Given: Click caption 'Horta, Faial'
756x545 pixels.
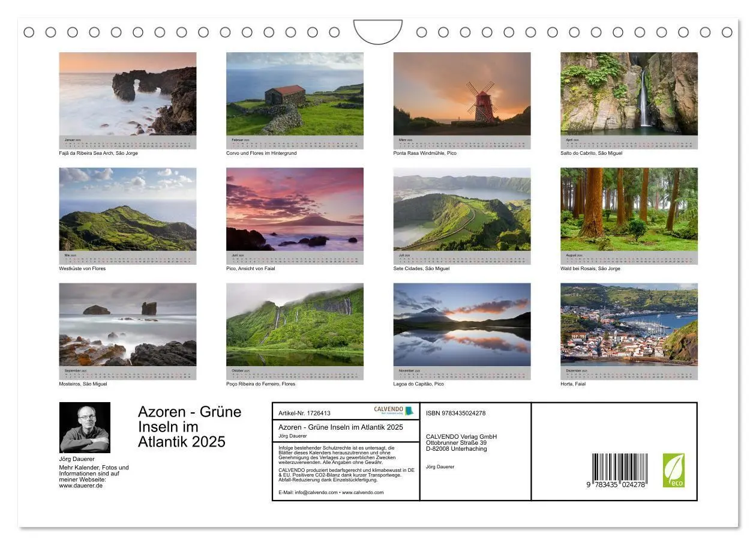Looking at the screenshot, I should (x=573, y=384).
